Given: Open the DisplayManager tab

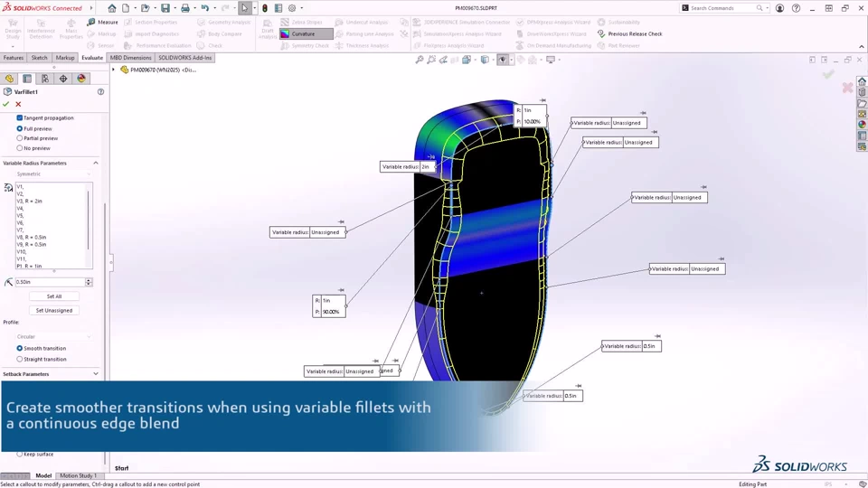Looking at the screenshot, I should coord(81,79).
